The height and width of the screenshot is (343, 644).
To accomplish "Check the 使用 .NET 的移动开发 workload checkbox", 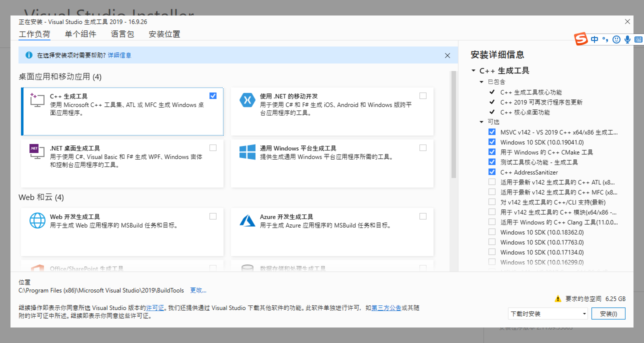I will pos(423,95).
